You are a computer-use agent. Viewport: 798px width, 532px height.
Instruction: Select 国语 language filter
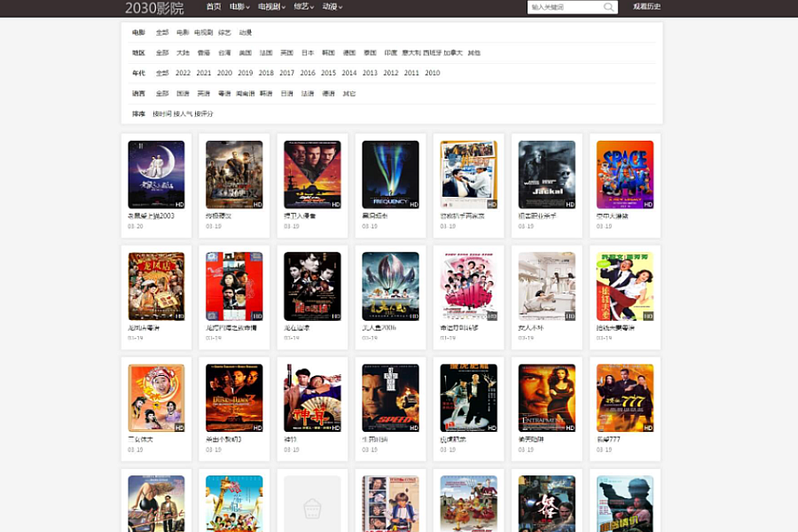click(183, 94)
